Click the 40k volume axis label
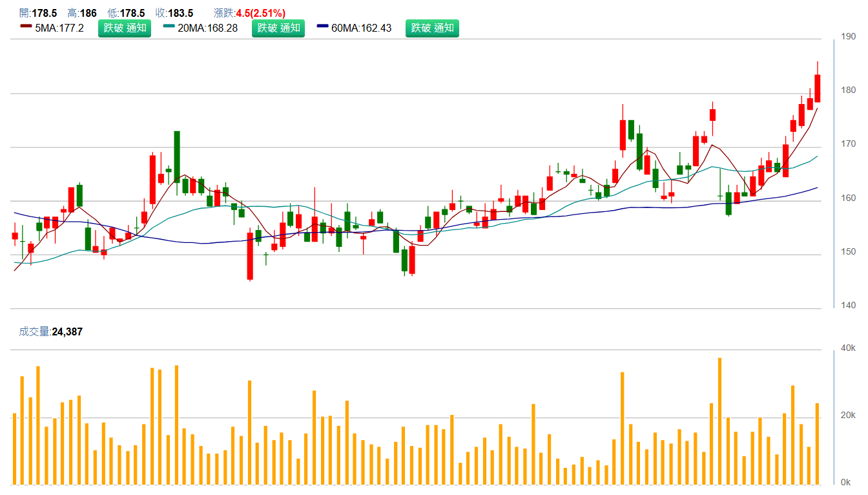868x495 pixels. point(847,348)
